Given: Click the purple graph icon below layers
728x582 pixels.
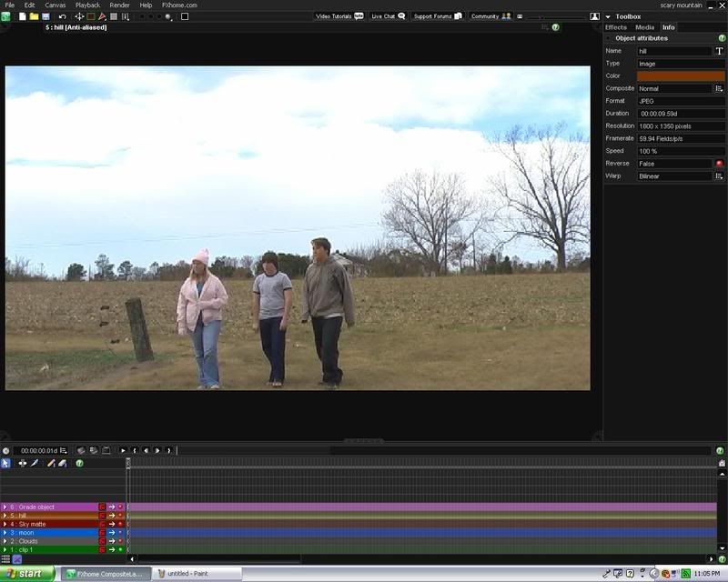Looking at the screenshot, I should pos(17,559).
